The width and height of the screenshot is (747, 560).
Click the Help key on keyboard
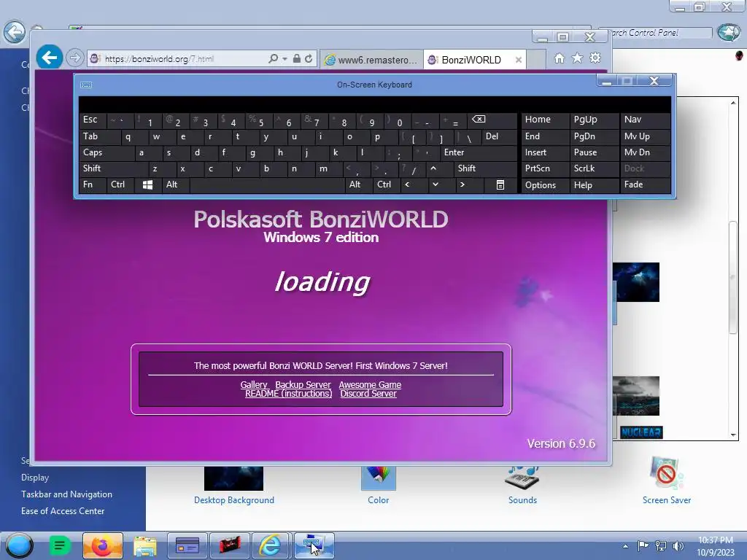(594, 185)
